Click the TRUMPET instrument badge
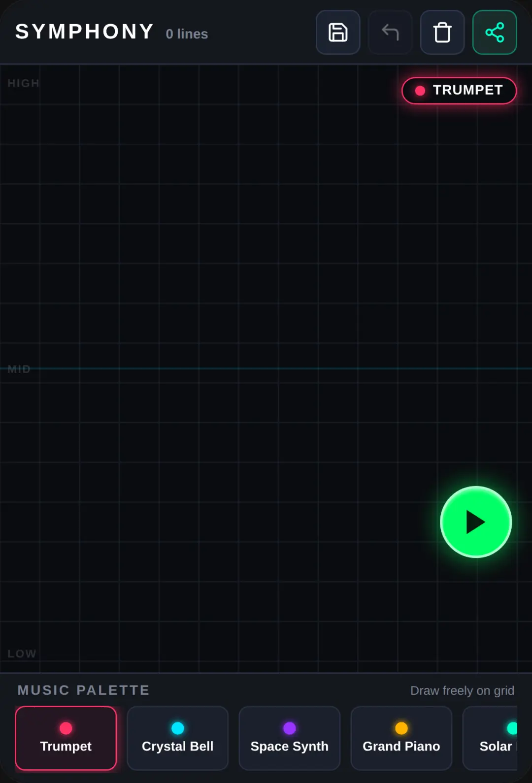The width and height of the screenshot is (532, 783). tap(459, 91)
